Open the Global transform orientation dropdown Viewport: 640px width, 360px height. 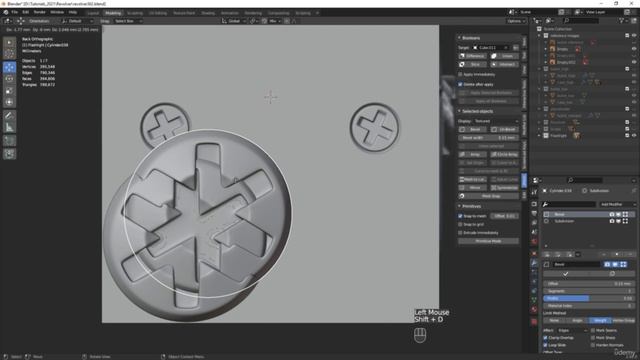pyautogui.click(x=234, y=21)
